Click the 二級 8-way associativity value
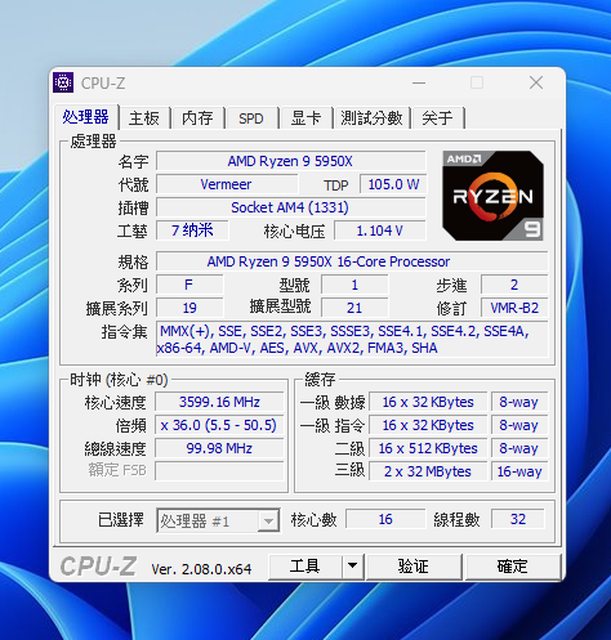The width and height of the screenshot is (611, 640). click(519, 449)
